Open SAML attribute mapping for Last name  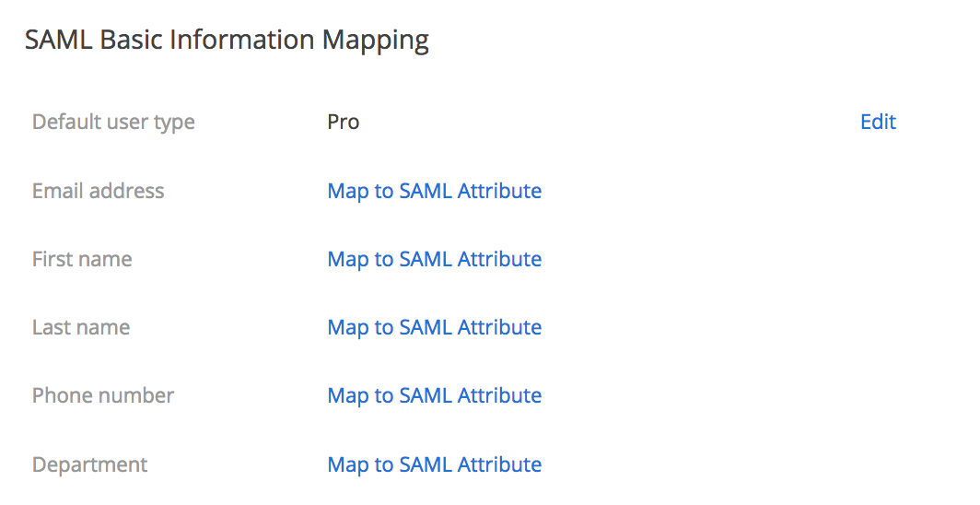click(x=434, y=327)
